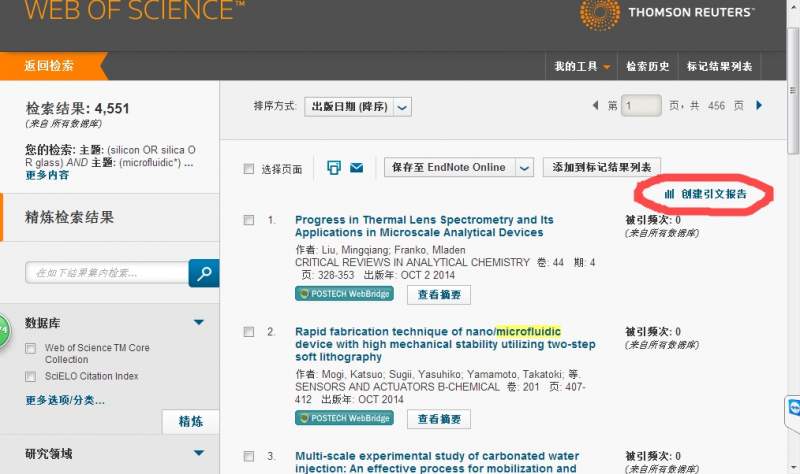Open Rapid fabrication technique article title
This screenshot has height=474, width=800.
445,344
